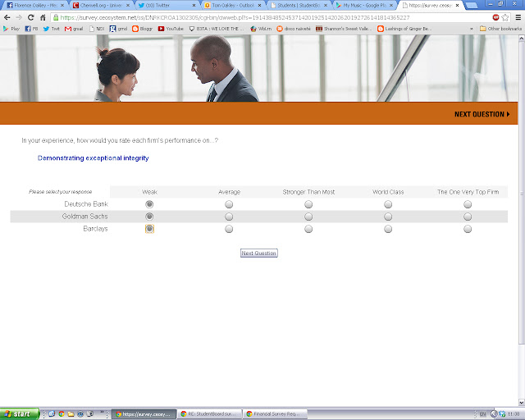
Task: Switch to the (10) Twitter tab
Action: click(167, 6)
